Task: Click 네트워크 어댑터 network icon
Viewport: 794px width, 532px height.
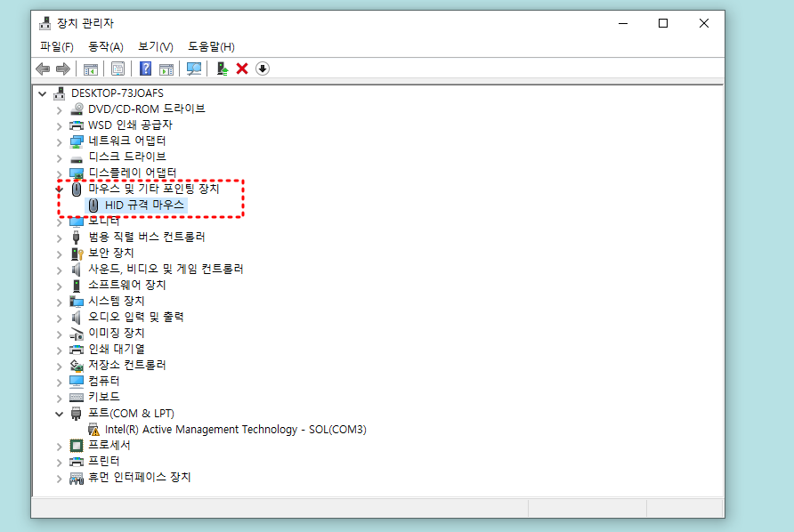Action: click(x=77, y=141)
